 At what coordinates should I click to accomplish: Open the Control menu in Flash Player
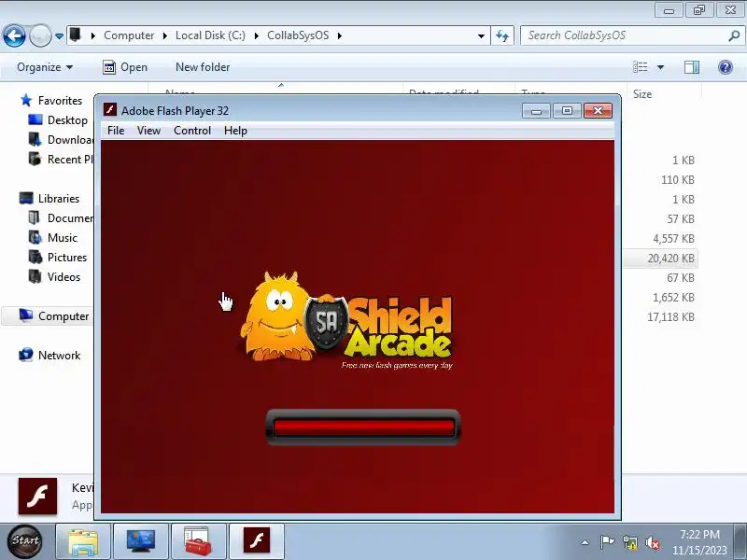click(x=192, y=131)
